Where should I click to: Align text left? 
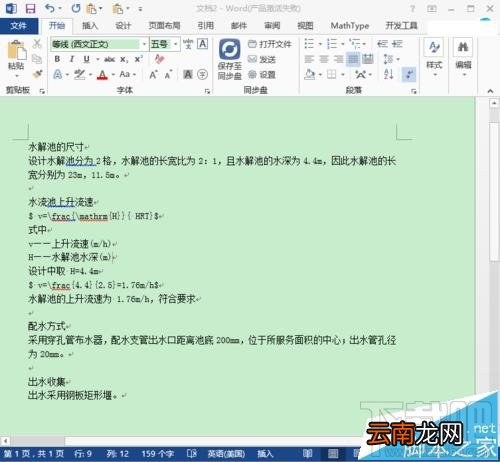[x=309, y=59]
